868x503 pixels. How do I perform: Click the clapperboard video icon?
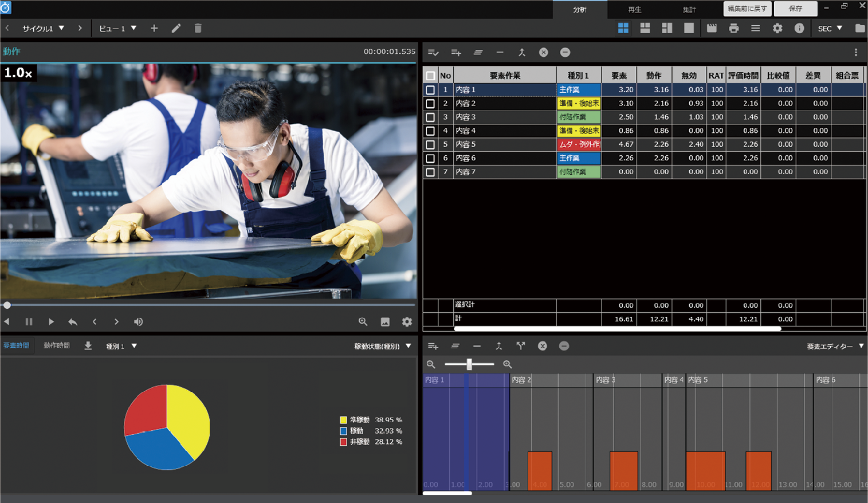click(712, 28)
